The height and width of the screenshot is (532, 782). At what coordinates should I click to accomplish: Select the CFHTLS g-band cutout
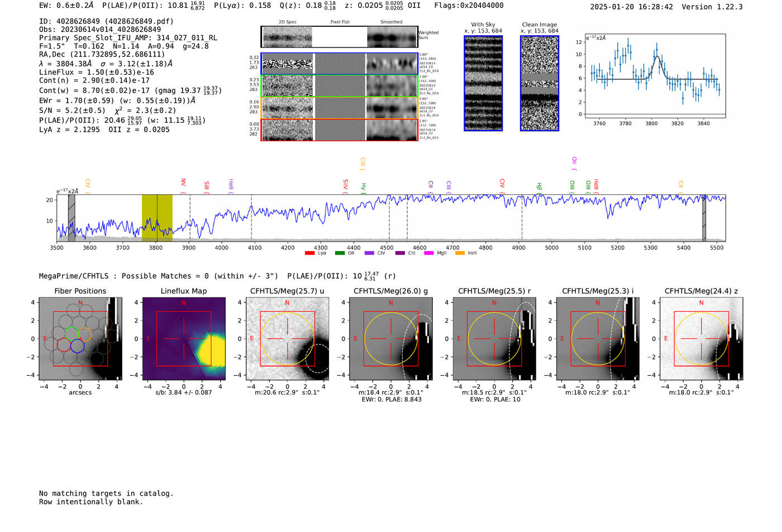[x=391, y=339]
